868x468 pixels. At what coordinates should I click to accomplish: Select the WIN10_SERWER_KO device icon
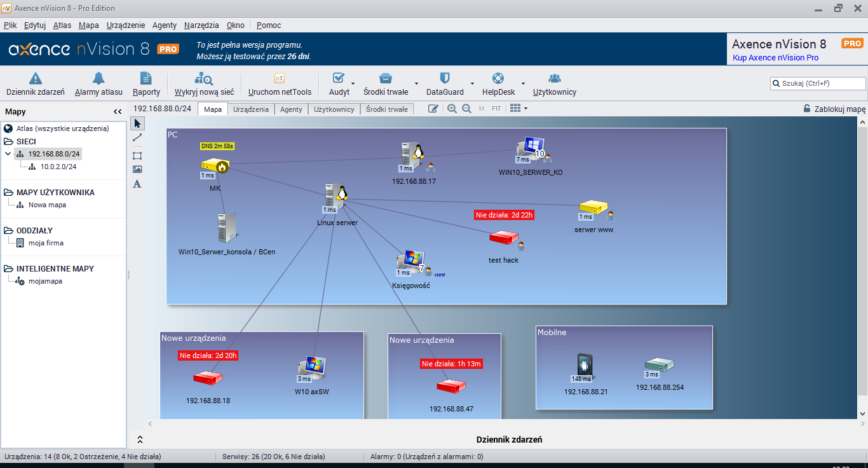tap(531, 149)
